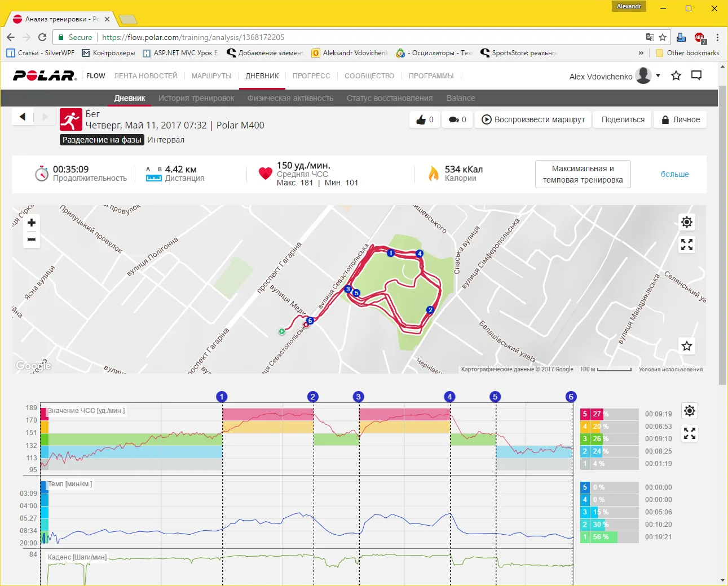Expand the charts to fullscreen
Viewport: 728px width, 586px height.
[x=689, y=433]
